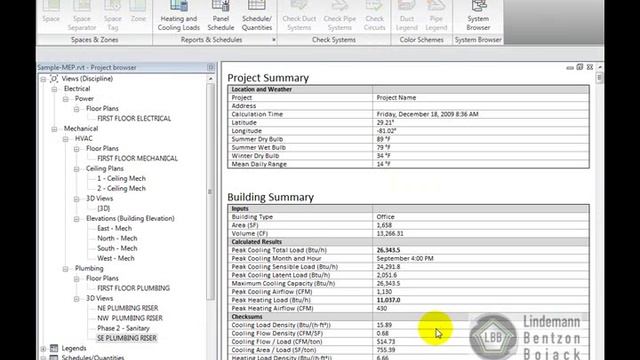Collapse the HVAC branch
The width and height of the screenshot is (640, 360).
65,139
